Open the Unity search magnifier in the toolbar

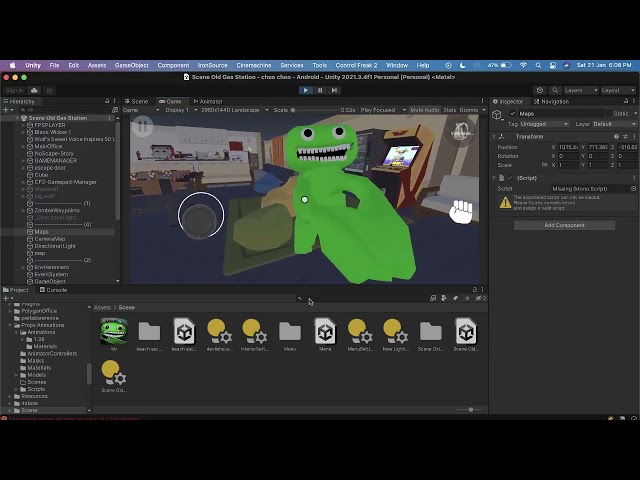pos(555,90)
